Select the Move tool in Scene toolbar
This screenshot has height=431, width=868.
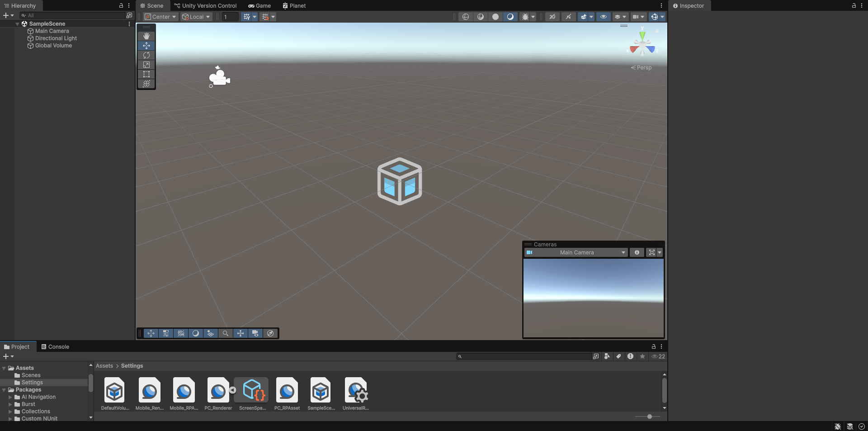click(x=146, y=46)
